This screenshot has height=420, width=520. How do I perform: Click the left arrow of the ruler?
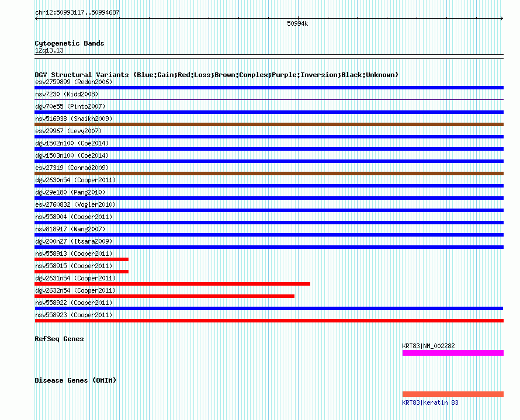tap(36, 19)
